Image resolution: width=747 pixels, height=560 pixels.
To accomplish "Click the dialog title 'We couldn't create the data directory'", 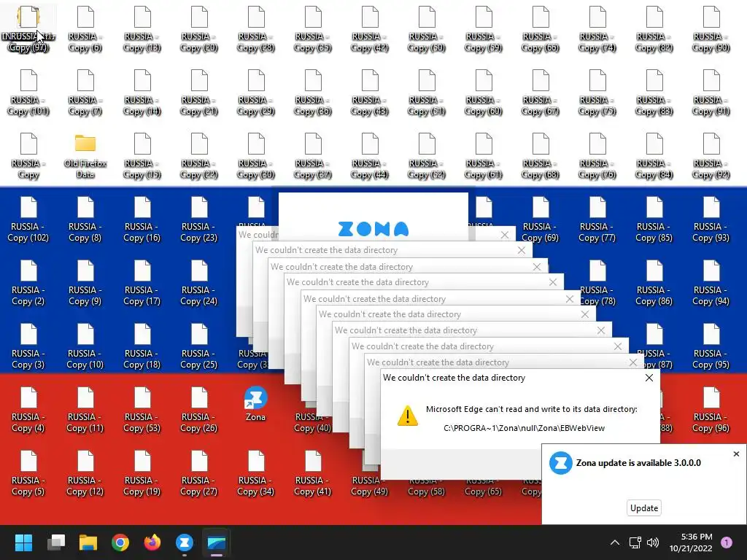I will [x=454, y=378].
